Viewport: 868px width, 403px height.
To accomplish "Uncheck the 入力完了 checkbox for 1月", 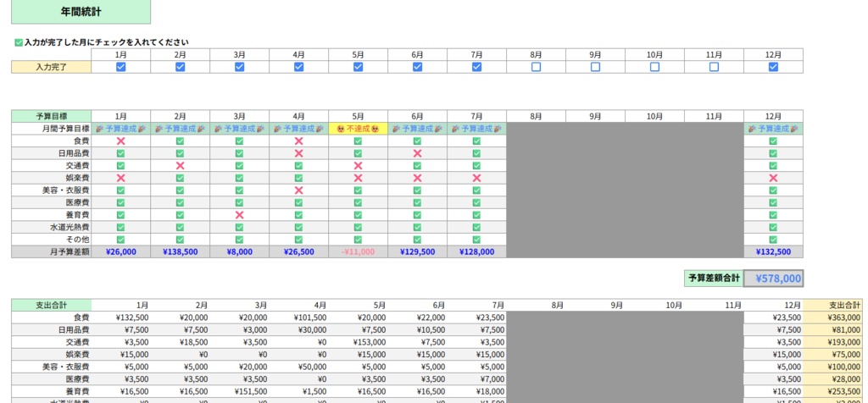I will pyautogui.click(x=120, y=67).
